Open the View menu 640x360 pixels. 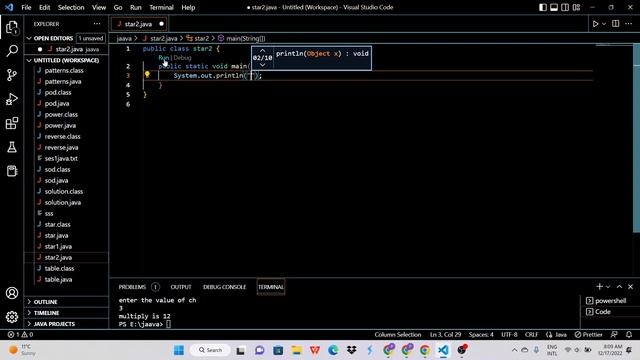click(99, 7)
